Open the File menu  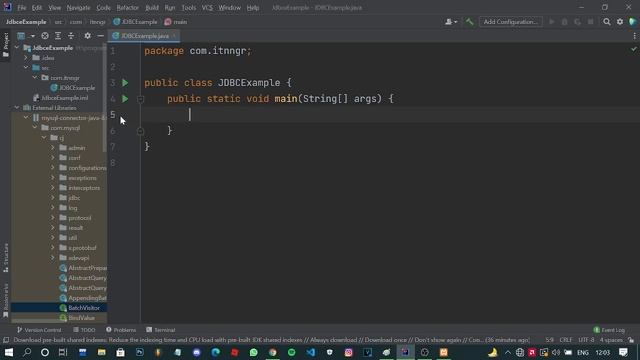[x=21, y=8]
